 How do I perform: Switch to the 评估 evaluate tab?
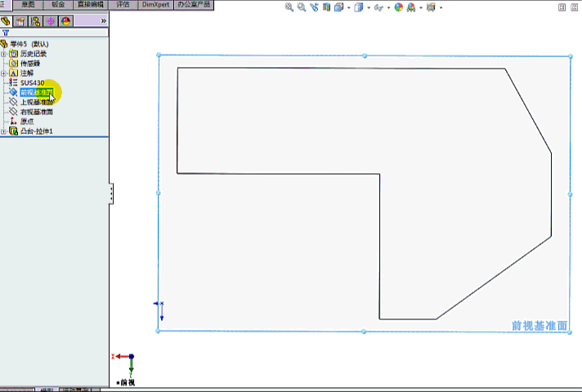(x=123, y=4)
